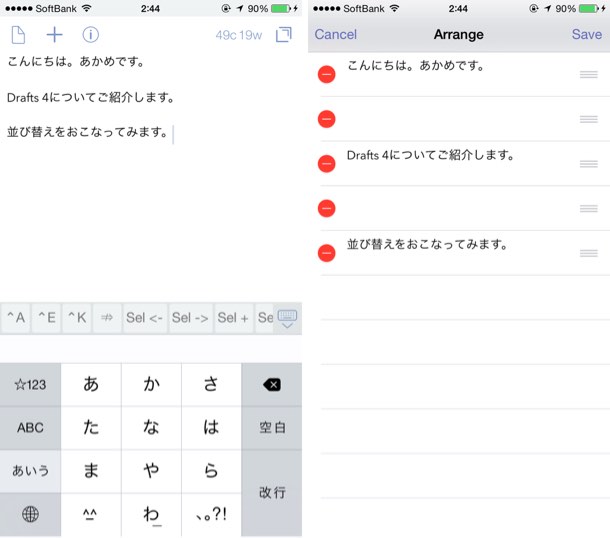Viewport: 610px width, 538px height.
Task: Tap the tab arrow key in keyboard row
Action: 107,318
